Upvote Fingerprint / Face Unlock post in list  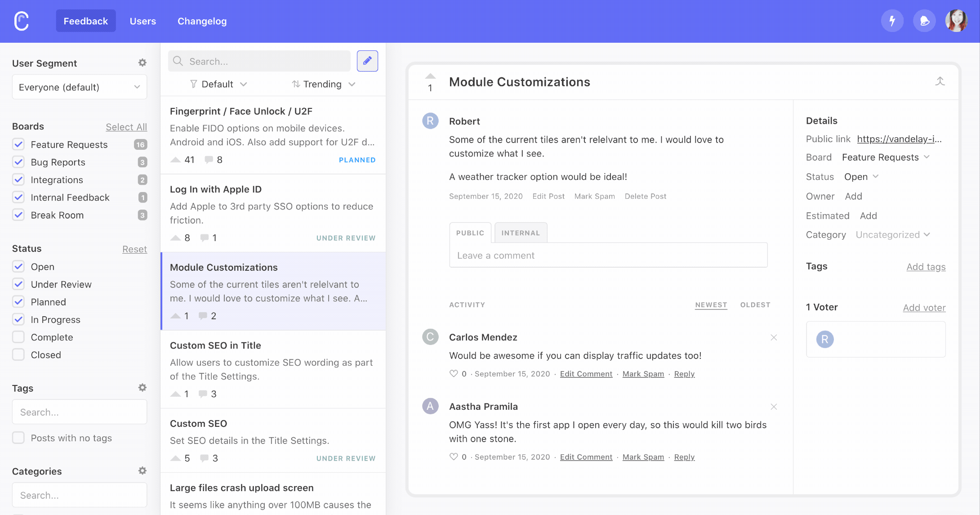tap(176, 160)
